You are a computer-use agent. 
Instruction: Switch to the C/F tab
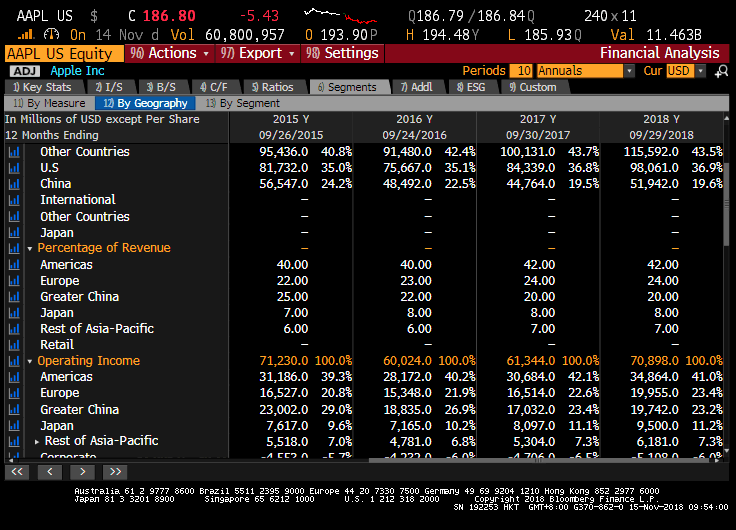[x=215, y=87]
